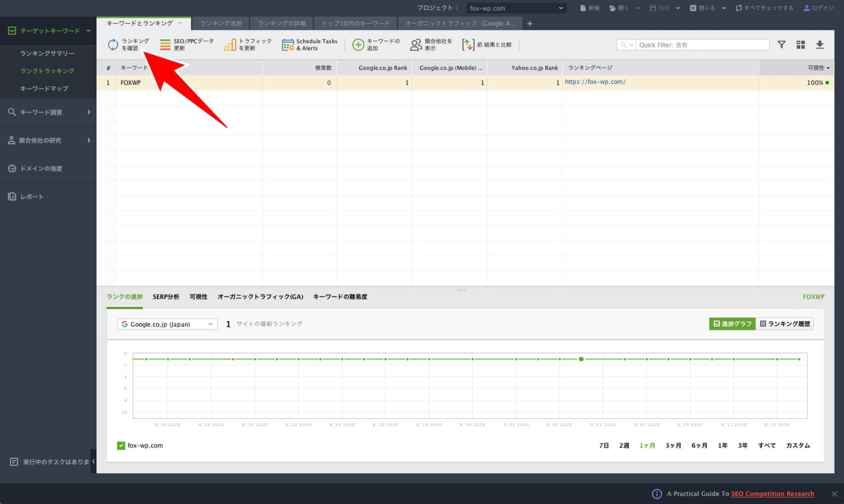Open 競合他社の研究 sidebar module
Screen dimensions: 844x504
point(48,140)
